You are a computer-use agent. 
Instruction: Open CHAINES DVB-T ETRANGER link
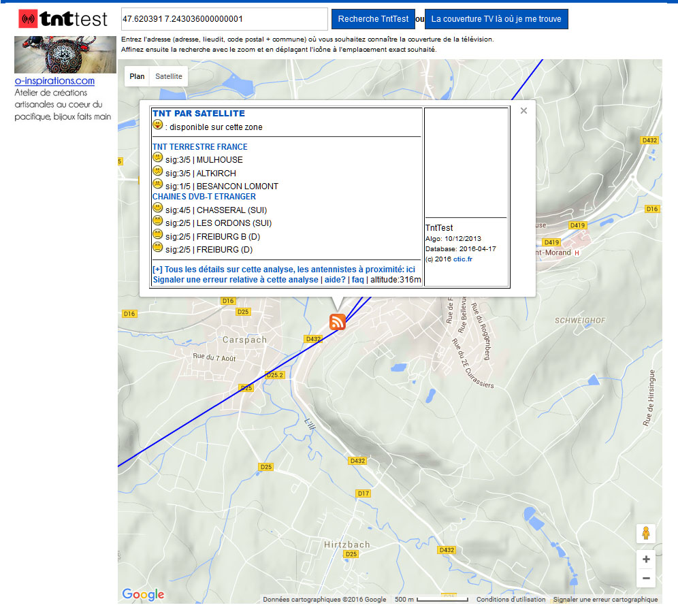204,197
